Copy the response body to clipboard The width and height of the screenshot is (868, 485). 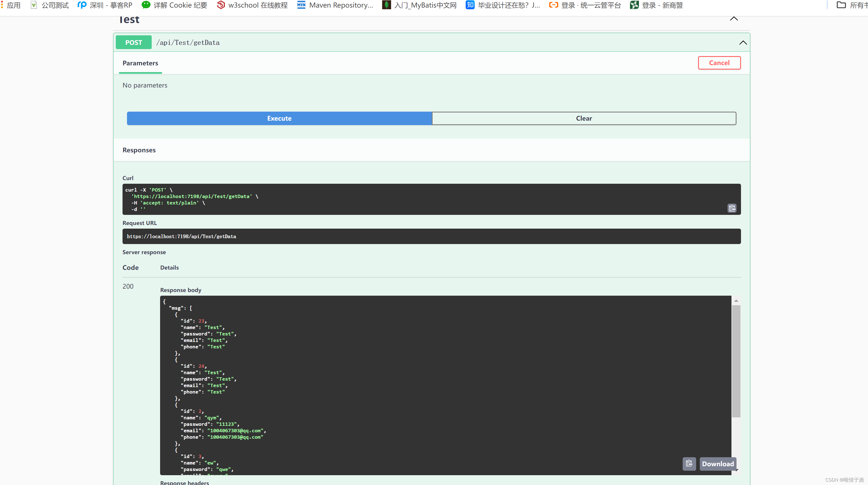tap(689, 464)
